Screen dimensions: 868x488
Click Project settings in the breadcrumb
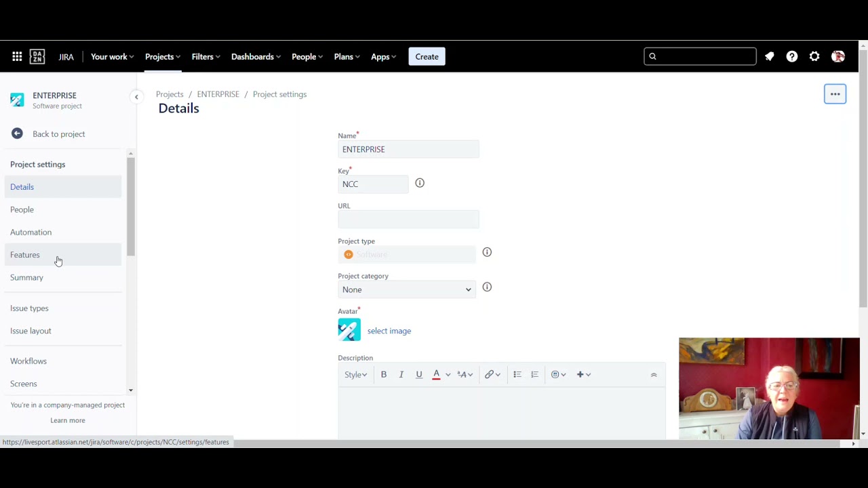tap(280, 94)
